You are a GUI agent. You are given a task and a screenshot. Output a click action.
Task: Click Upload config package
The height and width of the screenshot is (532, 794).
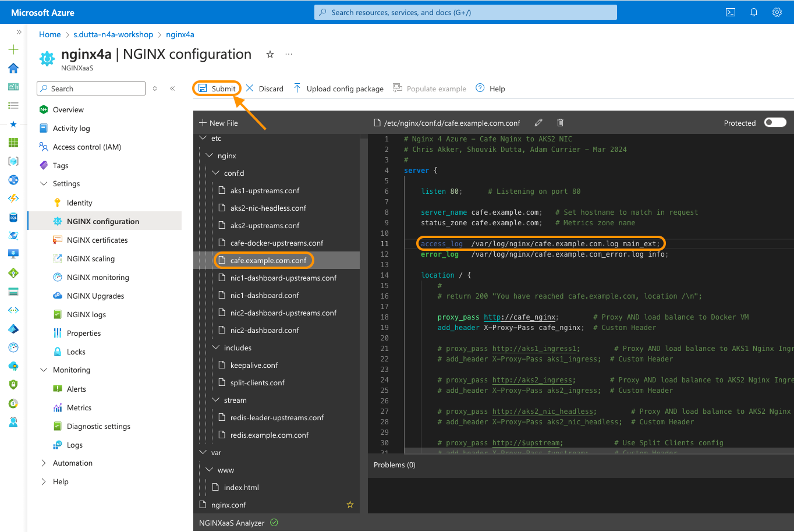(338, 88)
